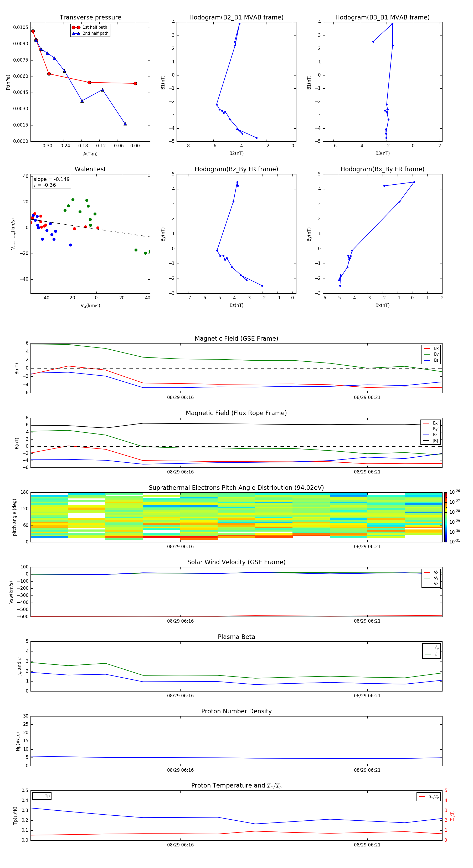Click the 'Hodogram(Bx_By FR frame)' title
The height and width of the screenshot is (868, 473).
[382, 169]
